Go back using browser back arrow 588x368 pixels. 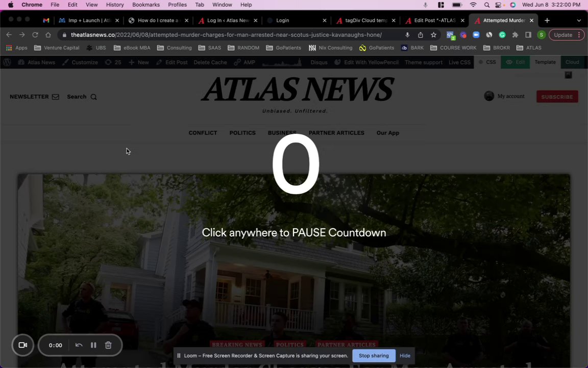pyautogui.click(x=9, y=35)
